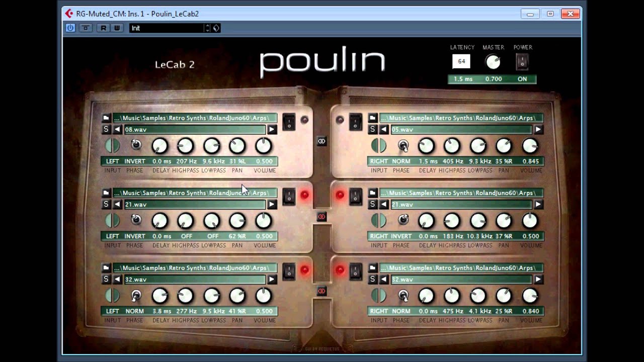The image size is (644, 362).
Task: Switch off the LEFT 32.wav slot power
Action: 289,271
